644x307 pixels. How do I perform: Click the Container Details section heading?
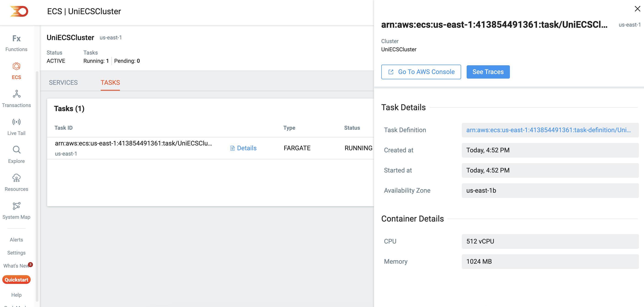(x=412, y=219)
